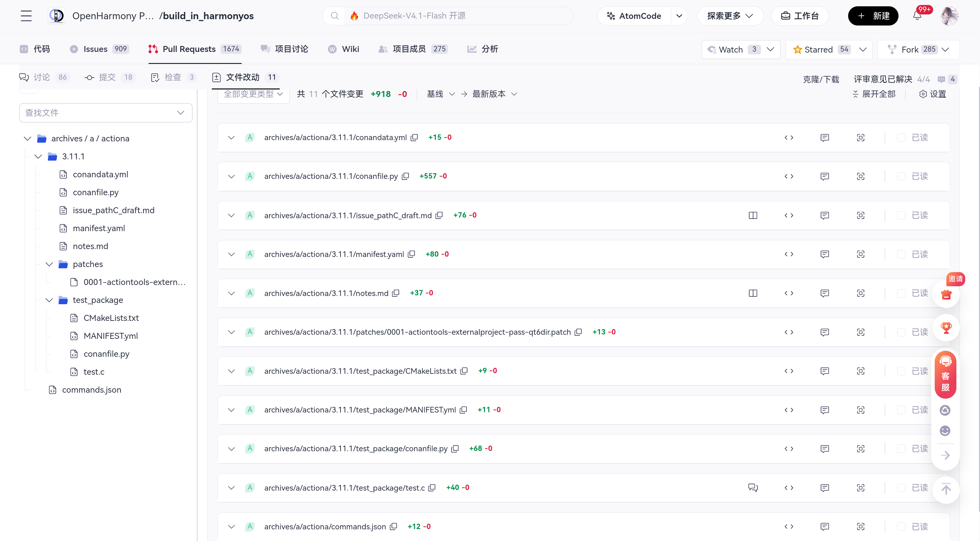
Task: Select commands.json in the file tree
Action: [91, 390]
